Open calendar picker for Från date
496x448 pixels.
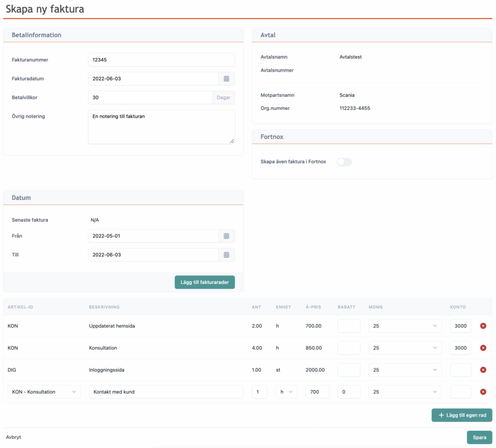click(x=226, y=236)
